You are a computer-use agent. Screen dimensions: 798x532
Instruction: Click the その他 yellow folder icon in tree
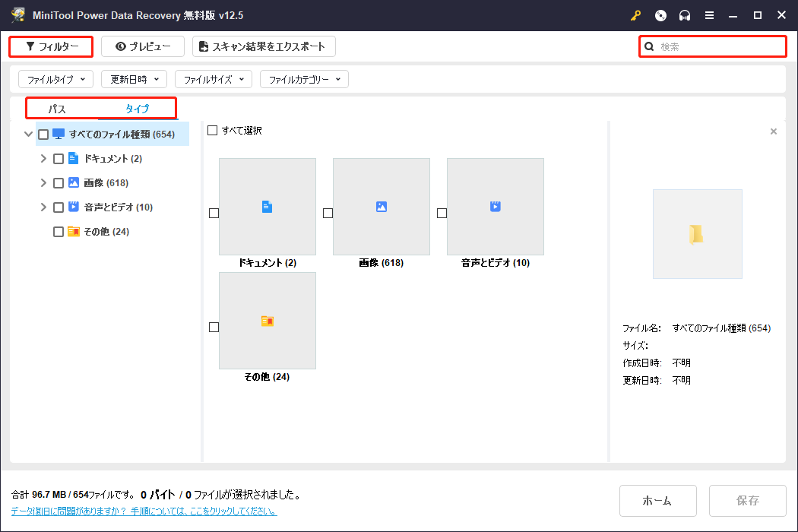coord(73,231)
